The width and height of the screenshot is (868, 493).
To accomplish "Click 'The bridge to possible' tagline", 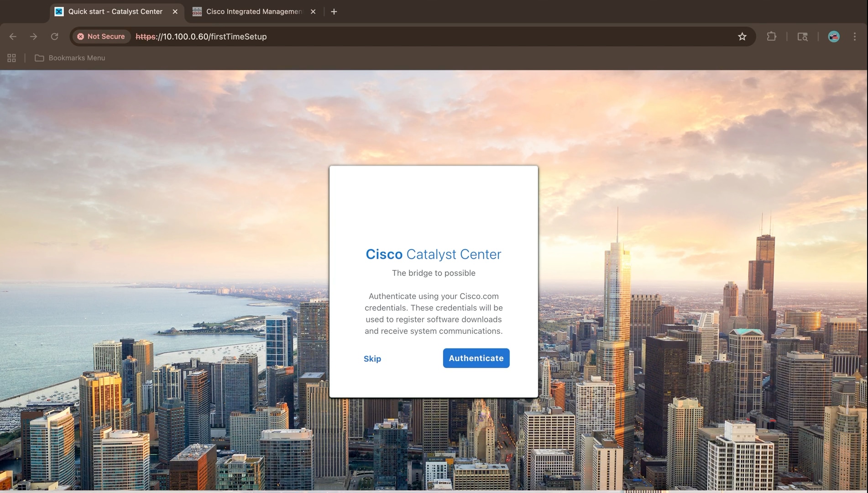I will [x=434, y=273].
